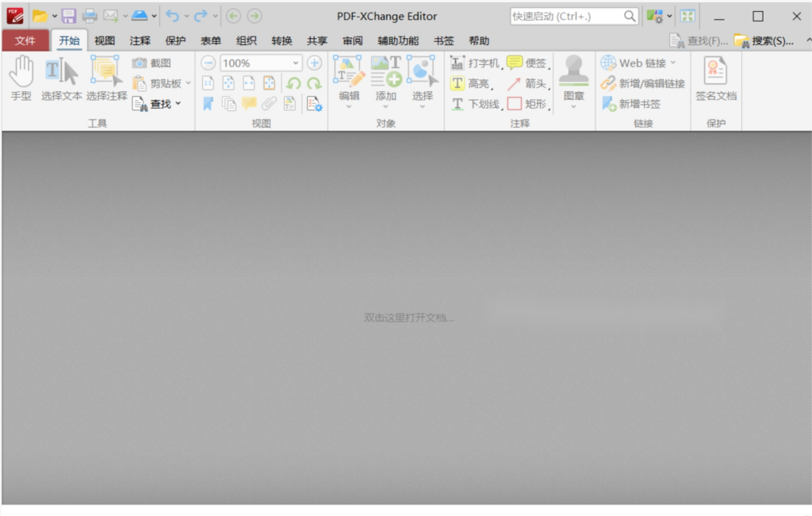Toggle full screen mode icon in title bar

pos(688,16)
